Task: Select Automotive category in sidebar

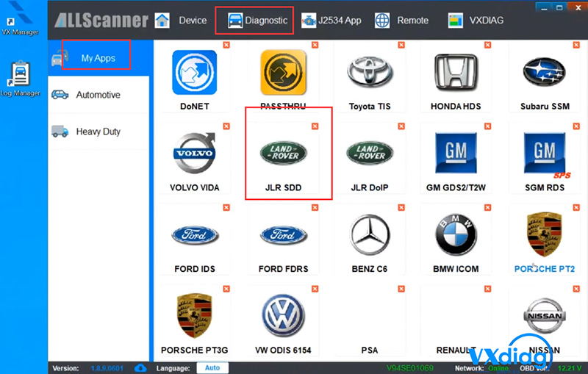Action: pyautogui.click(x=98, y=95)
